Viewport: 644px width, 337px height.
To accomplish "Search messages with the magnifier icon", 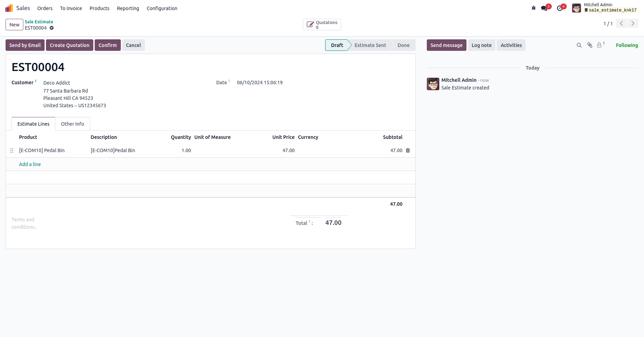I will coord(579,45).
